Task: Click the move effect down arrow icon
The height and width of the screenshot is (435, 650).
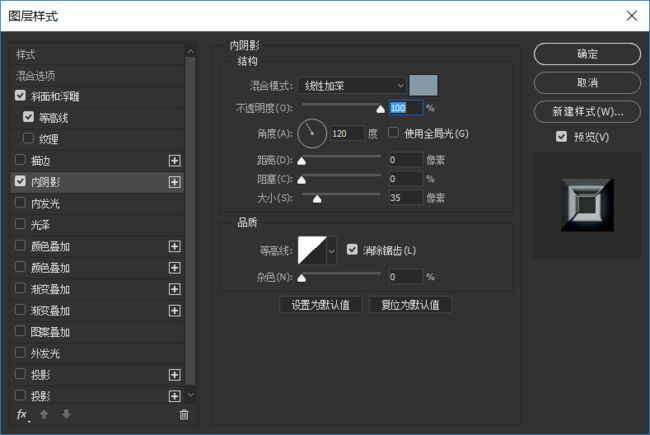Action: point(66,414)
